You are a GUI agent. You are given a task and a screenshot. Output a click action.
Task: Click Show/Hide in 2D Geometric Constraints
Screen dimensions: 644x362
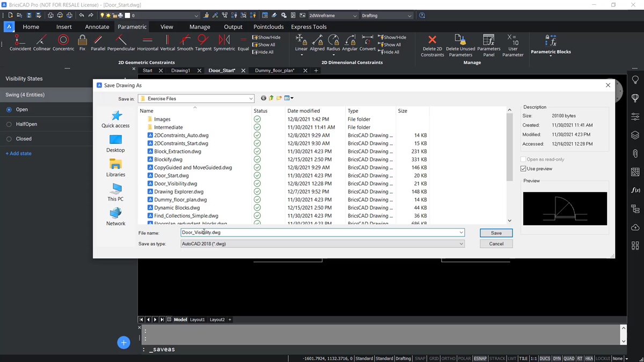(266, 38)
